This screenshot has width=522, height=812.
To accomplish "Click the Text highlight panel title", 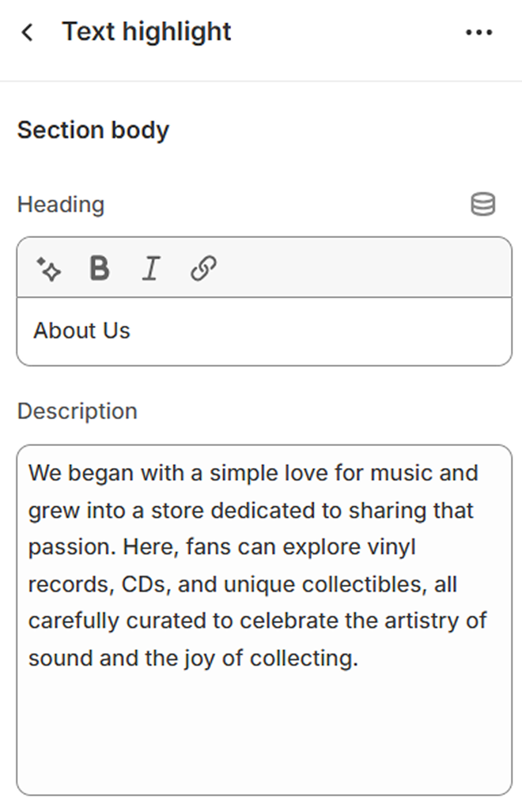I will (x=146, y=32).
